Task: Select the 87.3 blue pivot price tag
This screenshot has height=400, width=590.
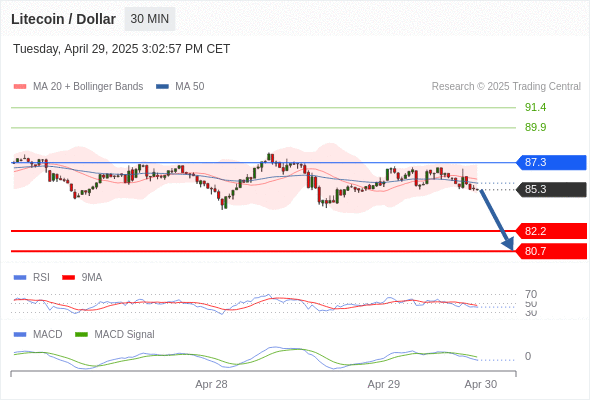Action: [x=551, y=163]
